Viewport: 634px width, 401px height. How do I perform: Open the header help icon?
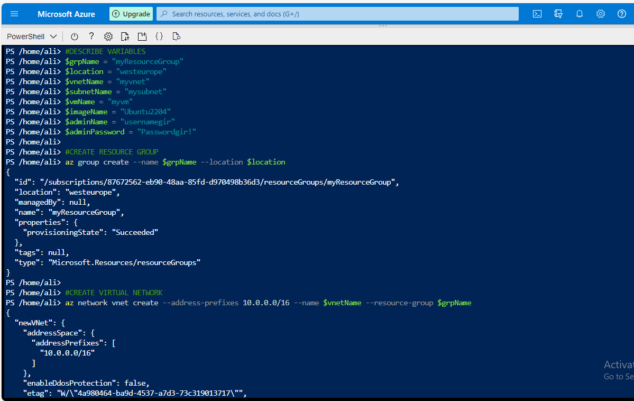pos(622,14)
